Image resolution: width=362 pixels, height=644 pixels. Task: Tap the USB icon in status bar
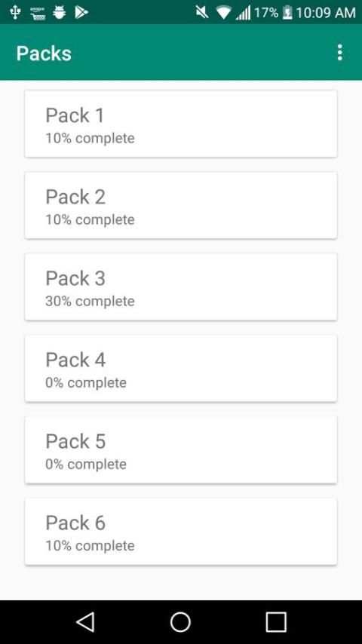pos(15,12)
